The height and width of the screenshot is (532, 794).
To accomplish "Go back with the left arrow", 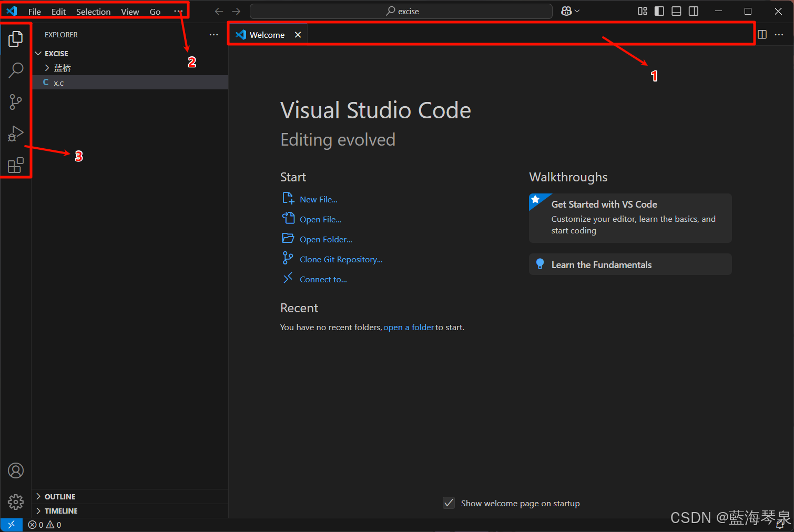I will point(219,11).
